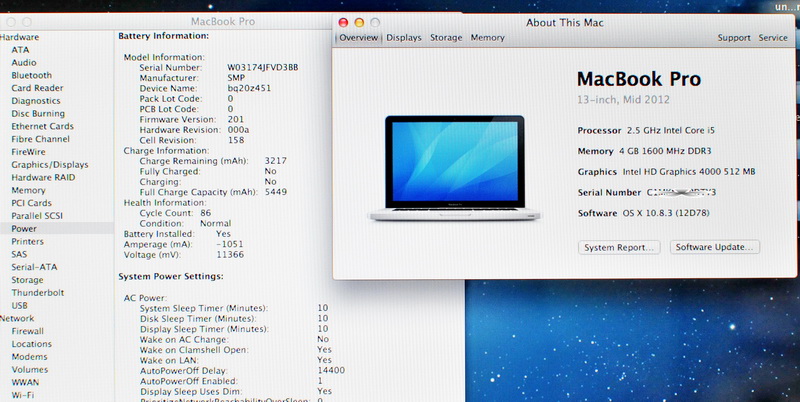This screenshot has width=800, height=402.
Task: Select Disc Burning in the sidebar
Action: pyautogui.click(x=38, y=113)
